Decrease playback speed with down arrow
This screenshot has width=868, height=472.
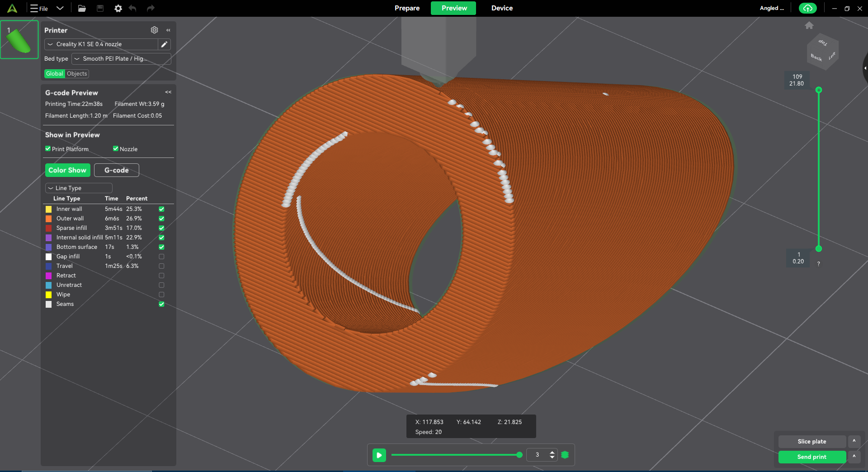552,458
